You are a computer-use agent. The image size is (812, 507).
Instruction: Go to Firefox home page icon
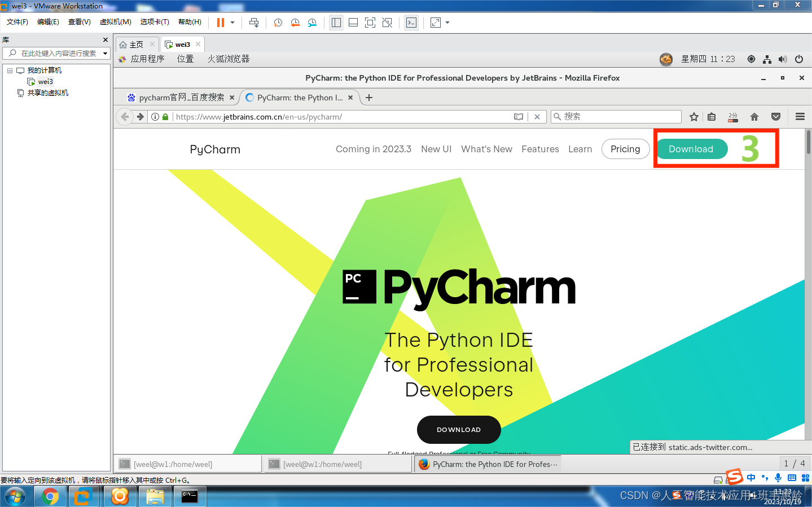click(754, 117)
